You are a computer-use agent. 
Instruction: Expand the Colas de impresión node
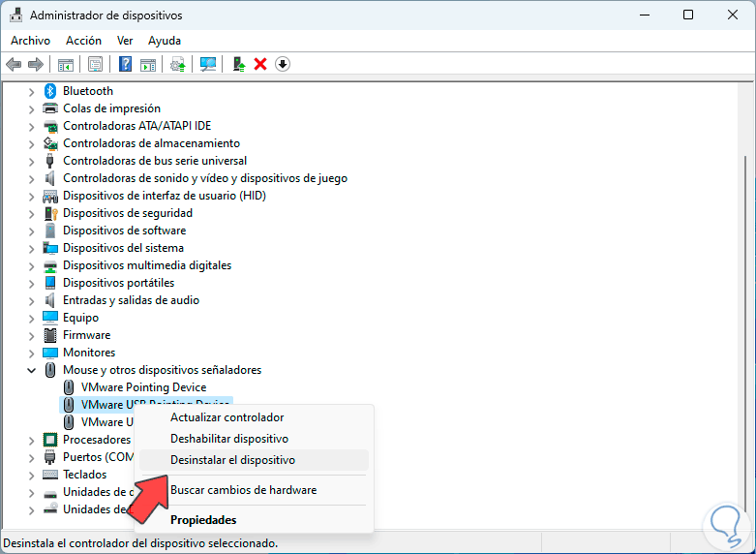[x=31, y=108]
